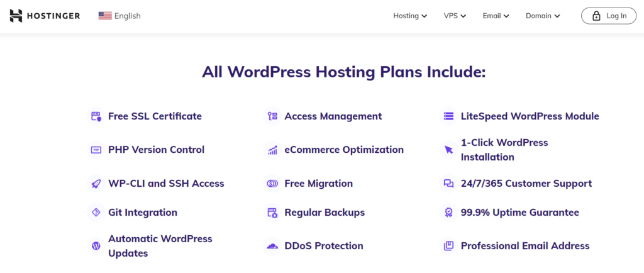Click the 1-Click WordPress Installation cursor icon

pos(448,150)
